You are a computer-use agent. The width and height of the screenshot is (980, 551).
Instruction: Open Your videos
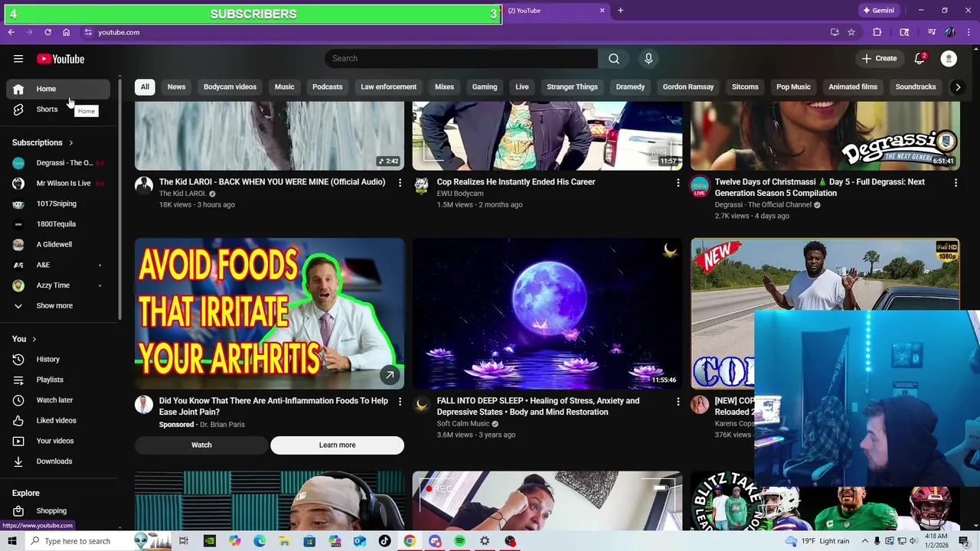[x=58, y=441]
